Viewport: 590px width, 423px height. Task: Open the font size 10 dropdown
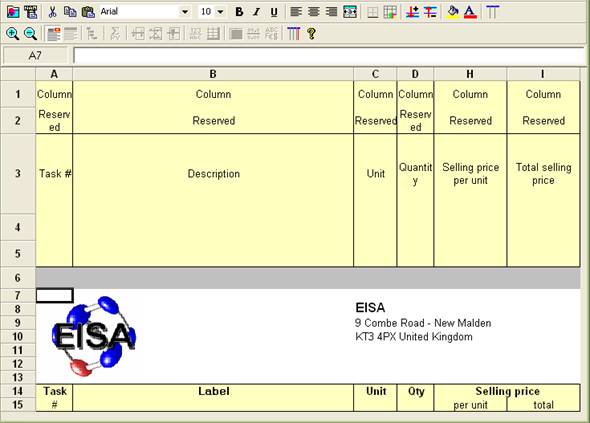coord(220,12)
